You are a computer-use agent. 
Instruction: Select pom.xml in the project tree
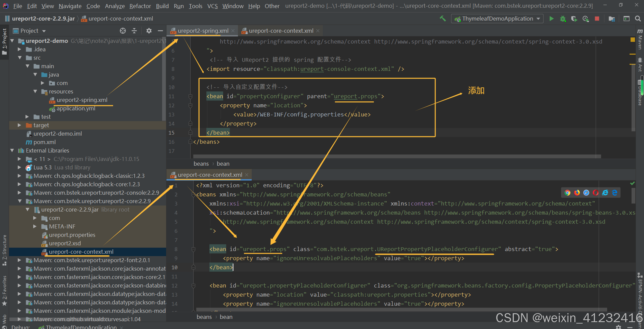(x=44, y=142)
